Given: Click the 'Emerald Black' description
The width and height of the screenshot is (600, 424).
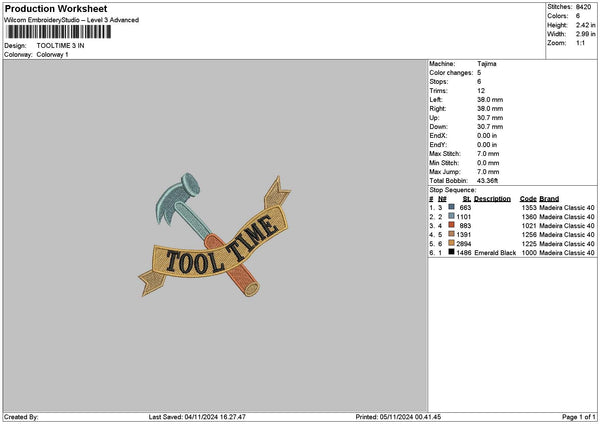Looking at the screenshot, I should click(x=495, y=253).
